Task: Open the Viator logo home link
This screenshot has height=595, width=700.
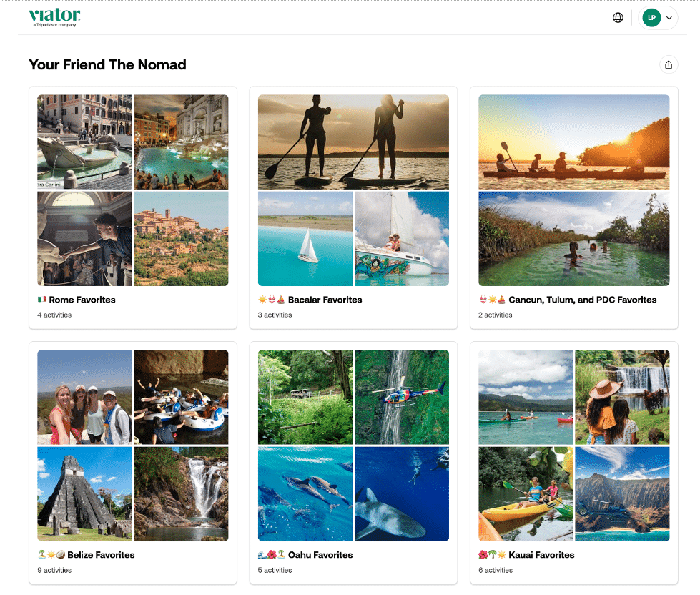Action: [x=54, y=17]
